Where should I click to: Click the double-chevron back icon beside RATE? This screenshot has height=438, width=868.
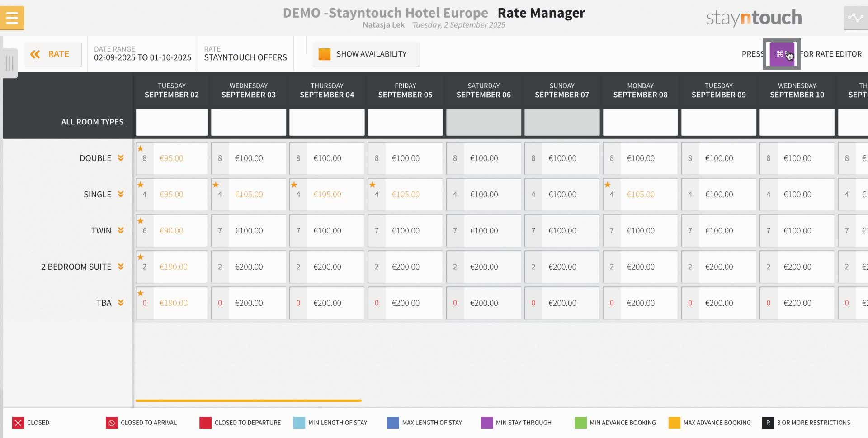[35, 54]
